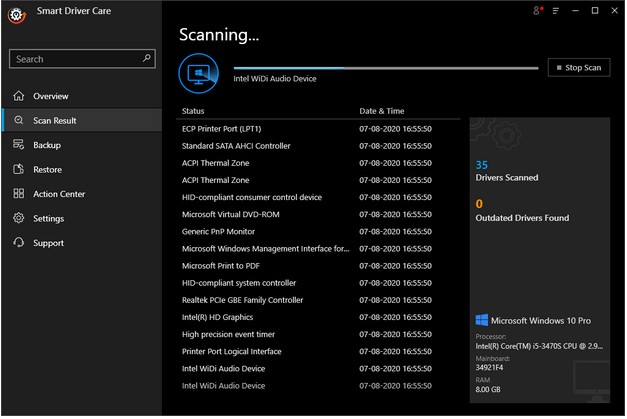Click the Restore icon in sidebar

(x=19, y=170)
